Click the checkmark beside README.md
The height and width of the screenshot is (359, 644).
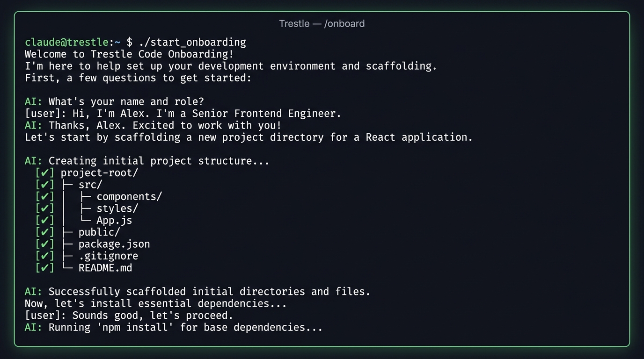(45, 268)
